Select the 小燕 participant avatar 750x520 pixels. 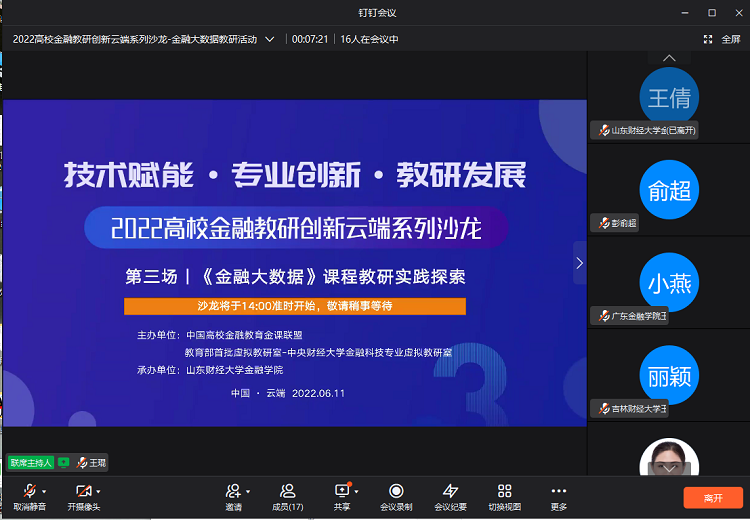tap(669, 282)
